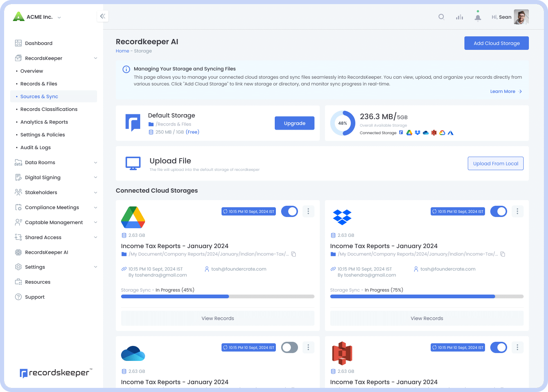Expand the sidebar Settings chevron
548x392 pixels.
pyautogui.click(x=96, y=267)
